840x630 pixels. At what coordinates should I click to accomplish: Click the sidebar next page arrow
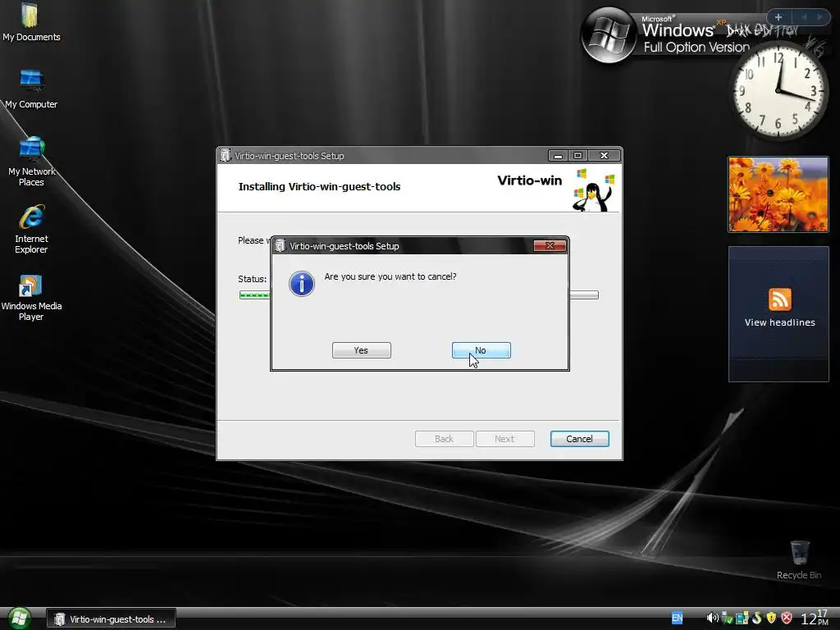click(x=819, y=17)
